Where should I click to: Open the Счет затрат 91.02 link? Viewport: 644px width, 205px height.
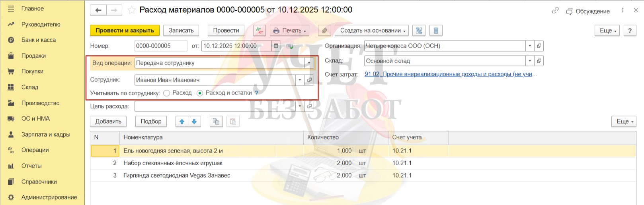coord(451,74)
